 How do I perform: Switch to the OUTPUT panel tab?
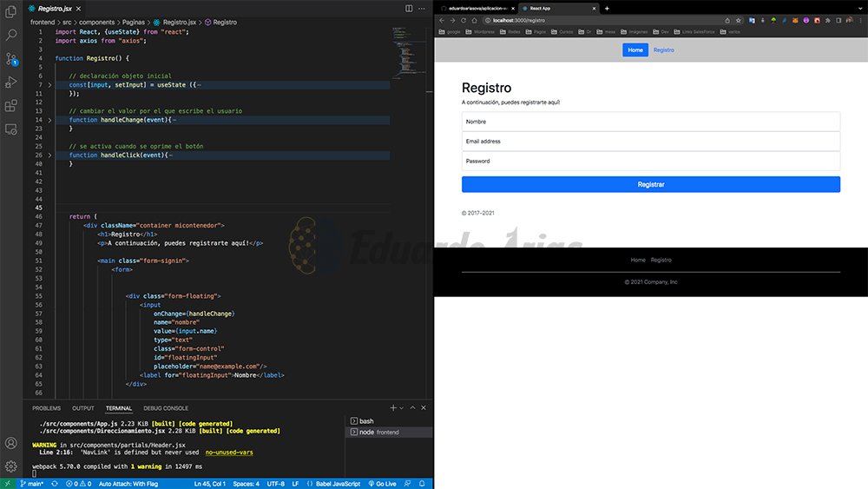tap(83, 408)
